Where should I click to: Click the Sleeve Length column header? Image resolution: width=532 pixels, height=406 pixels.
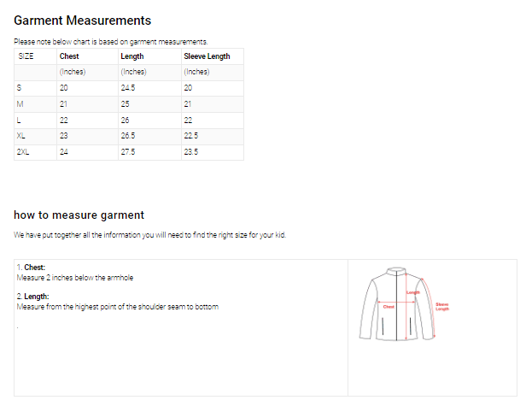[x=207, y=56]
